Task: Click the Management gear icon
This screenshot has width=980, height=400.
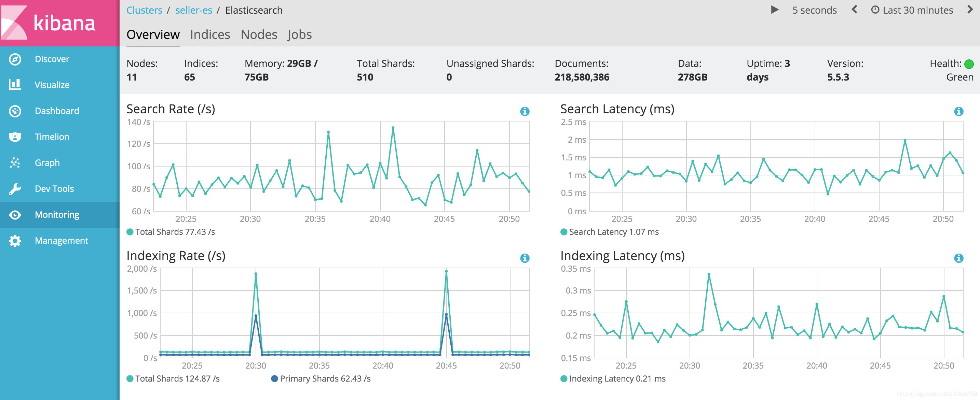Action: tap(15, 241)
